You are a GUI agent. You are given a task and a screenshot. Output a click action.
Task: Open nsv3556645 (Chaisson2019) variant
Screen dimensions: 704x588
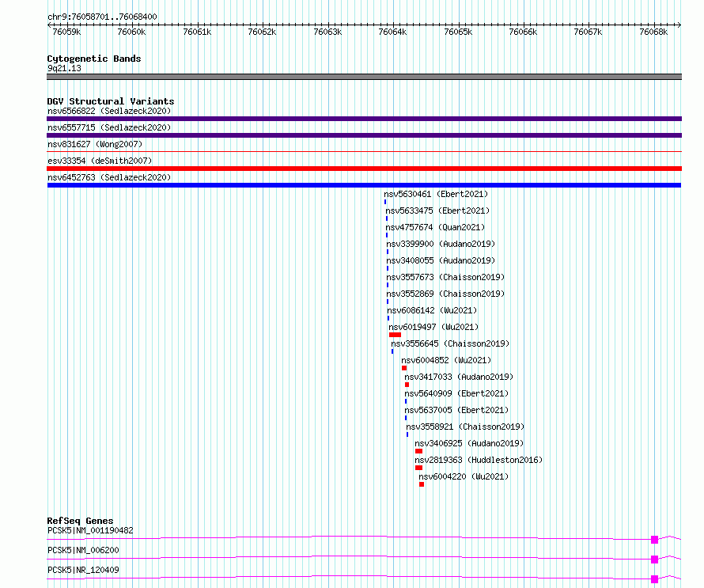point(450,343)
